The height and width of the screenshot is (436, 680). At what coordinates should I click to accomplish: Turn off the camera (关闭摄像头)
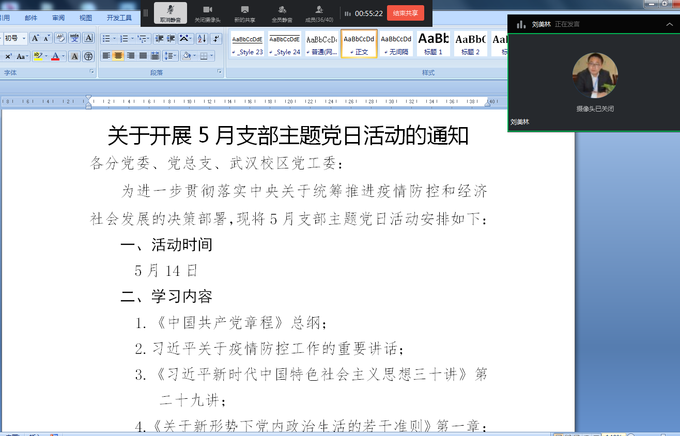pyautogui.click(x=208, y=11)
